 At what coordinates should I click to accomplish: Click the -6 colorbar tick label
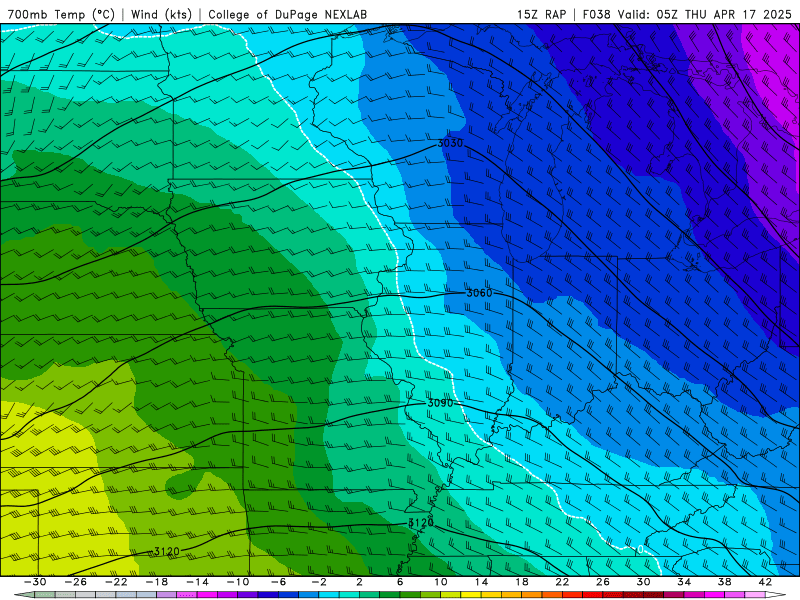click(x=279, y=582)
